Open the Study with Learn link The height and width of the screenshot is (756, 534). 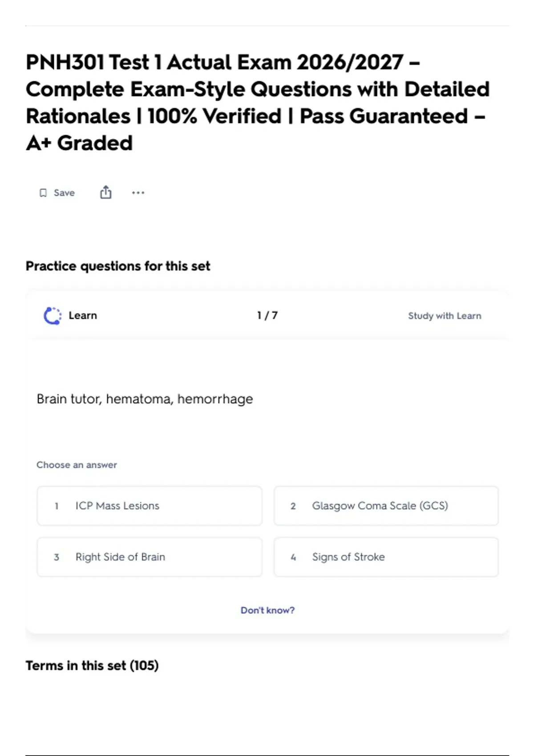(x=445, y=316)
